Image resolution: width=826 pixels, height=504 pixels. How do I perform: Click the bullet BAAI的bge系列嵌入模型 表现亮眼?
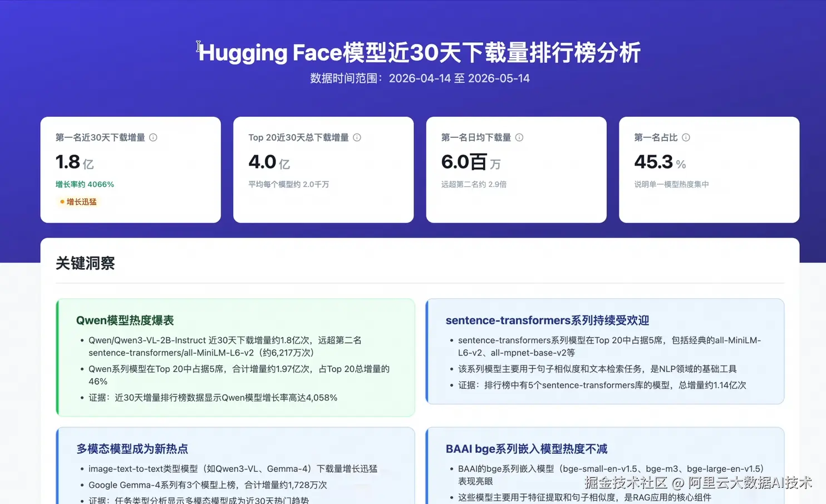tap(611, 475)
